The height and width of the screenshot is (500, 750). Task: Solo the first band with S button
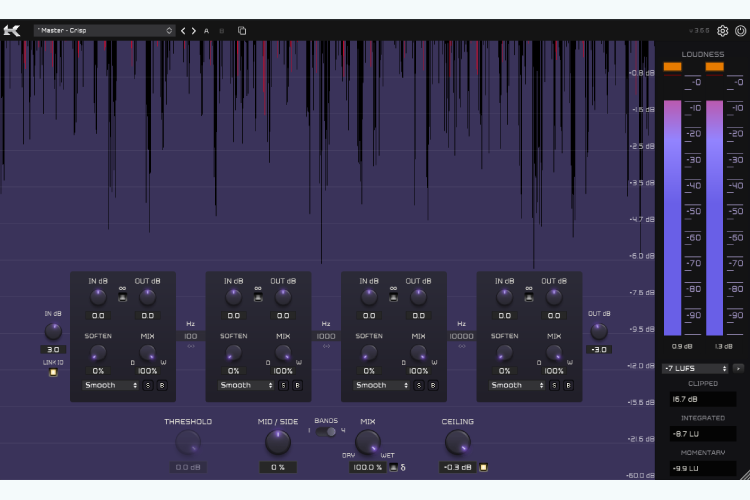tap(148, 385)
